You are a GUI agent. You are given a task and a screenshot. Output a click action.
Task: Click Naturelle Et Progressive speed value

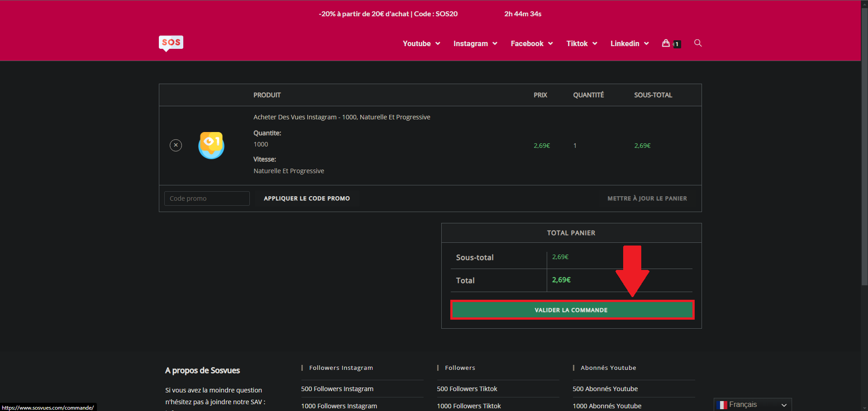[289, 171]
